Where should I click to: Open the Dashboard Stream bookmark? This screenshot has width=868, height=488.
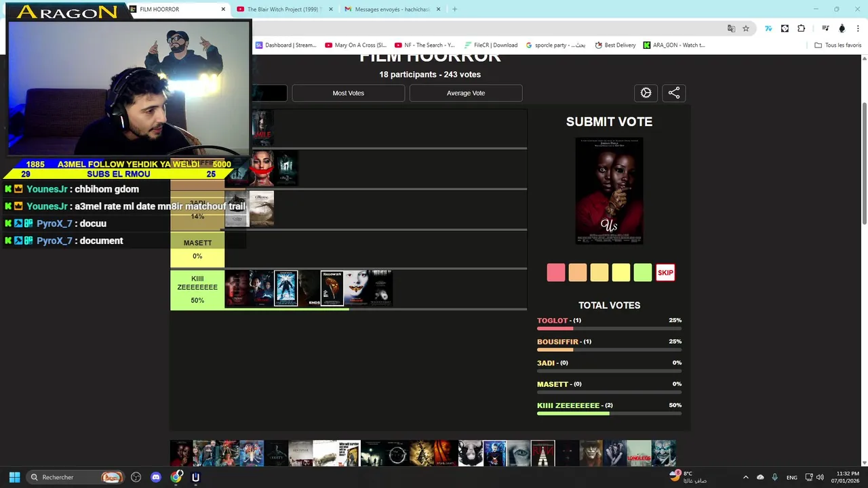[x=285, y=45]
